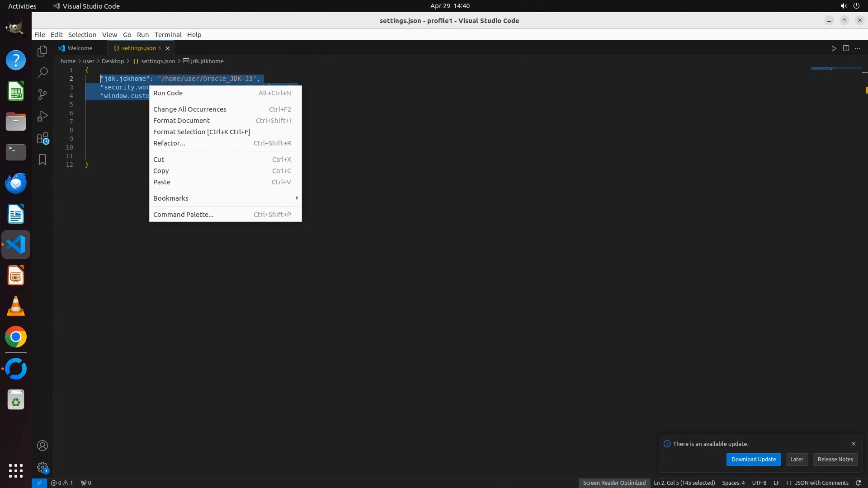
Task: Open the Spaces: 4 indentation selector
Action: pos(733,483)
